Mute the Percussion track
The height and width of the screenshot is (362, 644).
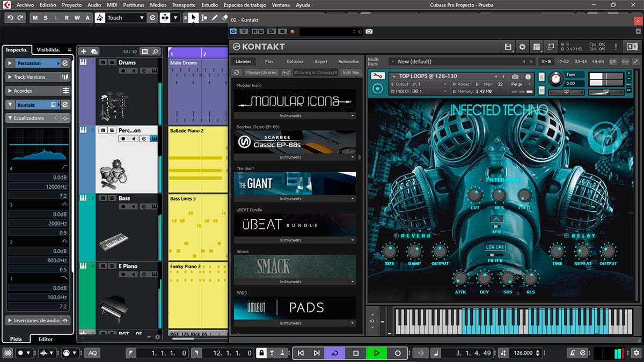[x=103, y=130]
